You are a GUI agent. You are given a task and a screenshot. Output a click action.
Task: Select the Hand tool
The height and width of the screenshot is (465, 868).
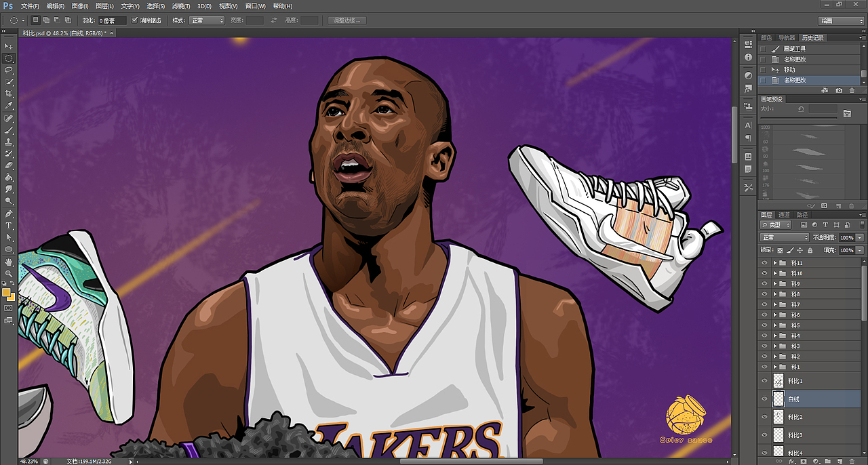click(x=9, y=261)
